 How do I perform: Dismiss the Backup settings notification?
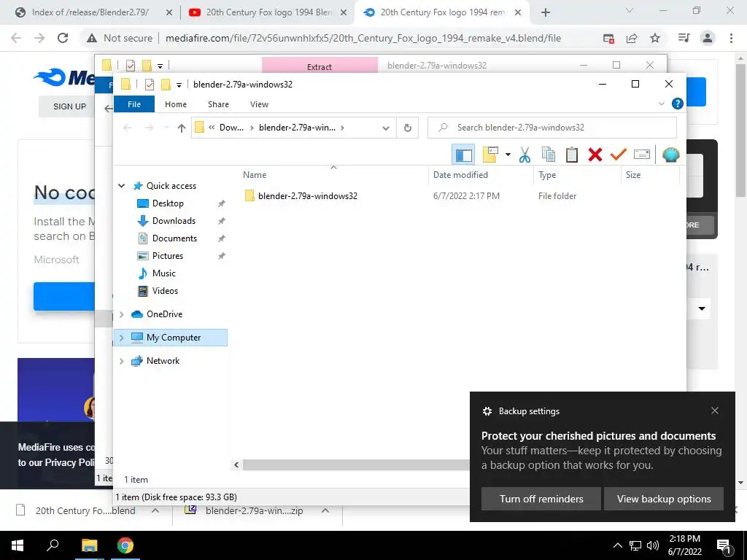click(x=715, y=411)
